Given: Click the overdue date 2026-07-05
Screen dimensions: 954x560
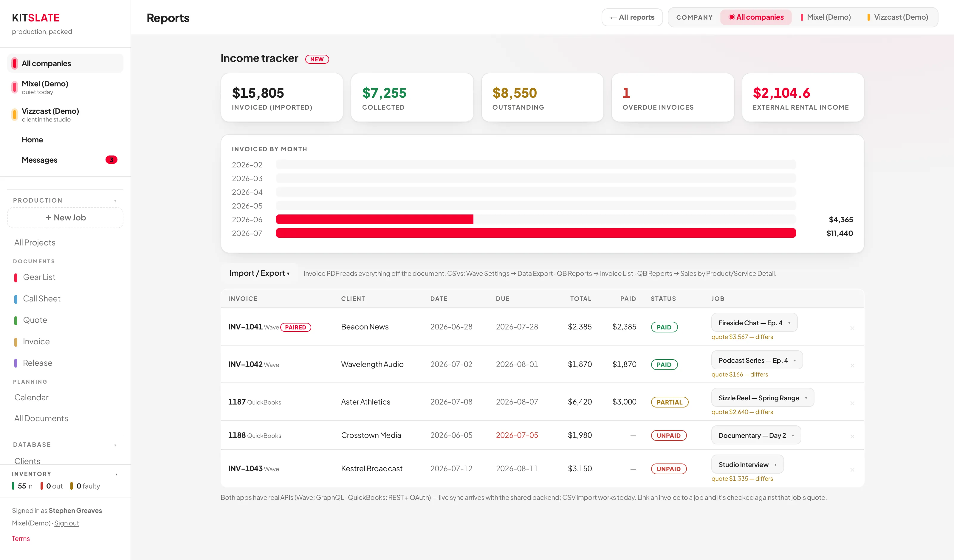Looking at the screenshot, I should coord(517,435).
